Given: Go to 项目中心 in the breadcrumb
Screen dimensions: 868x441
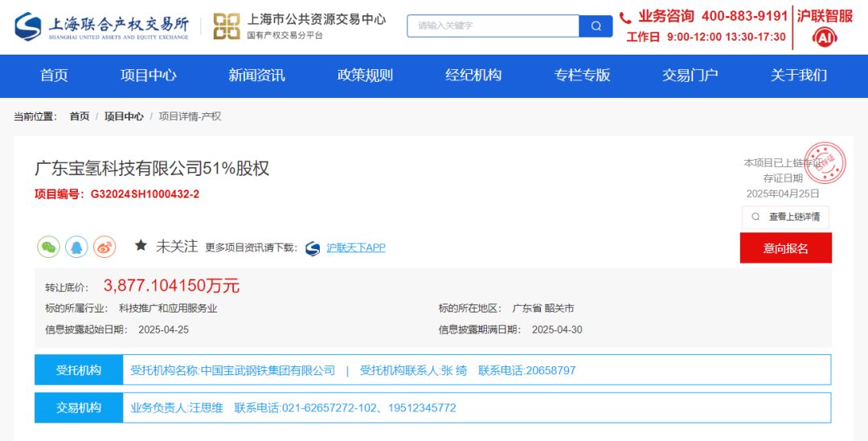Looking at the screenshot, I should [x=124, y=116].
